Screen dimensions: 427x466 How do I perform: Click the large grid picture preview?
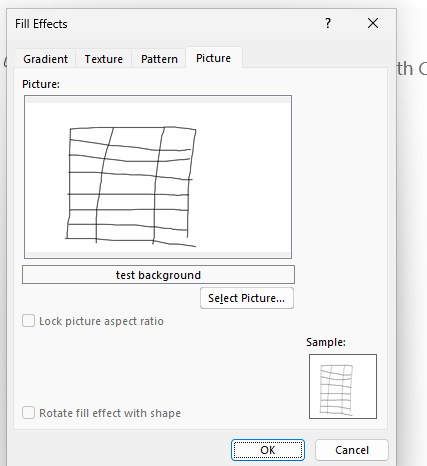(158, 177)
